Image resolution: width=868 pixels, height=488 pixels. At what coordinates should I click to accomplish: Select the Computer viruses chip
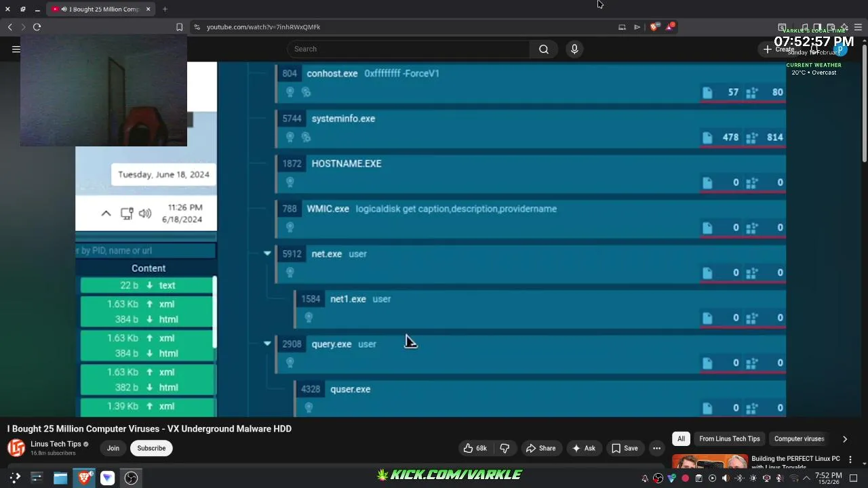click(799, 439)
